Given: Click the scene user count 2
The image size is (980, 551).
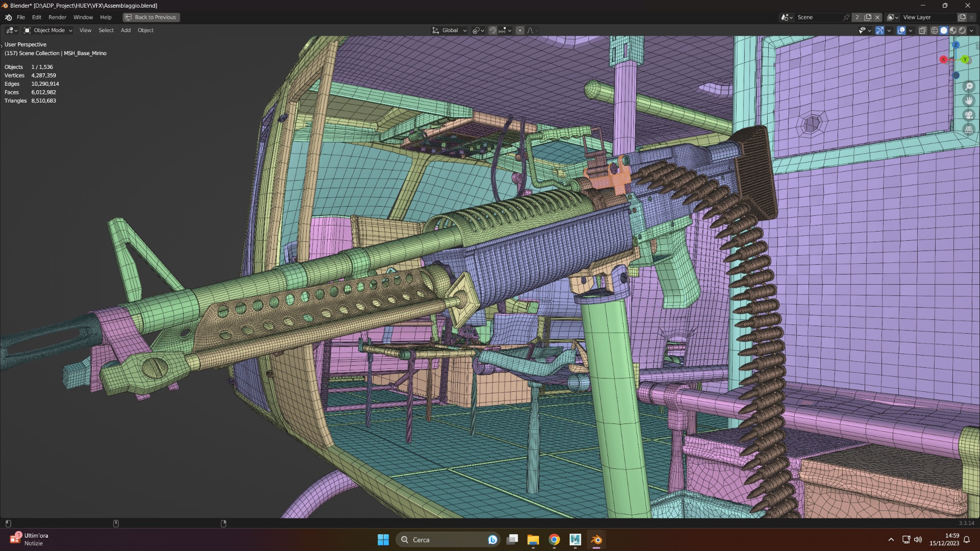Looking at the screenshot, I should coord(857,17).
